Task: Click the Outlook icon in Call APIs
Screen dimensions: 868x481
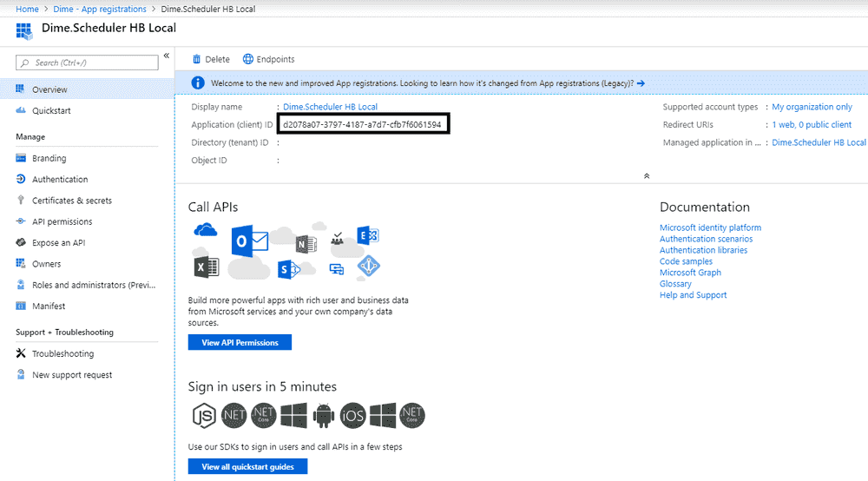Action: click(x=250, y=240)
